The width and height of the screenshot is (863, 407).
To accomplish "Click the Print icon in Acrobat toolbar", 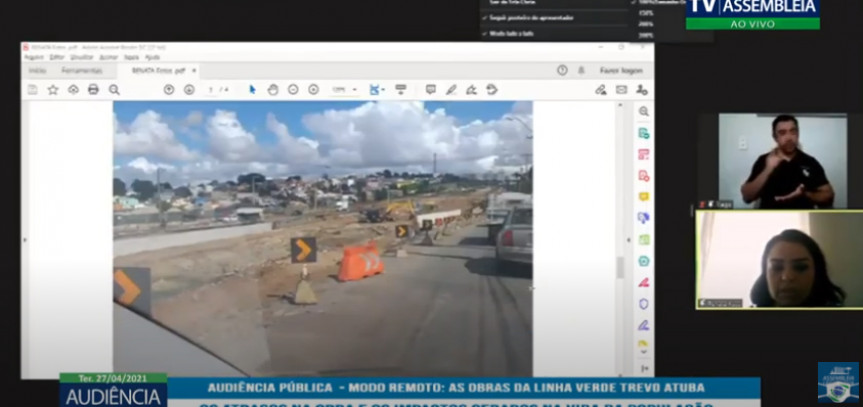I will [x=93, y=90].
